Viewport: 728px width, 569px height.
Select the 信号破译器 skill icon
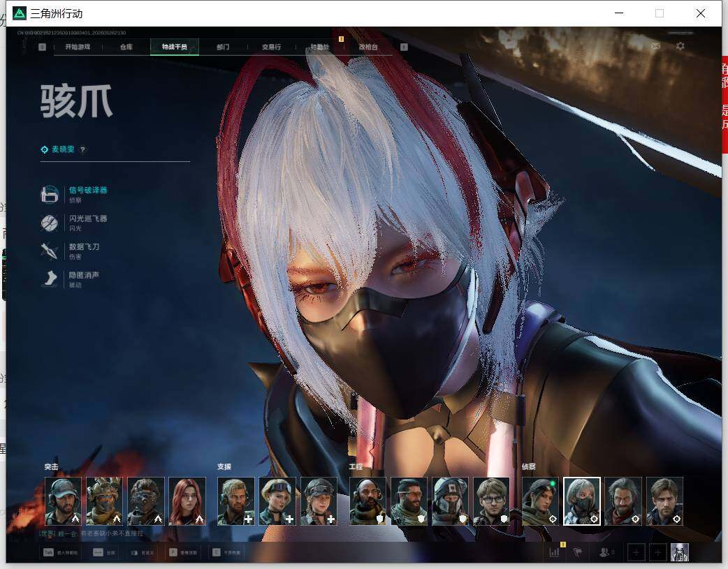coord(49,195)
